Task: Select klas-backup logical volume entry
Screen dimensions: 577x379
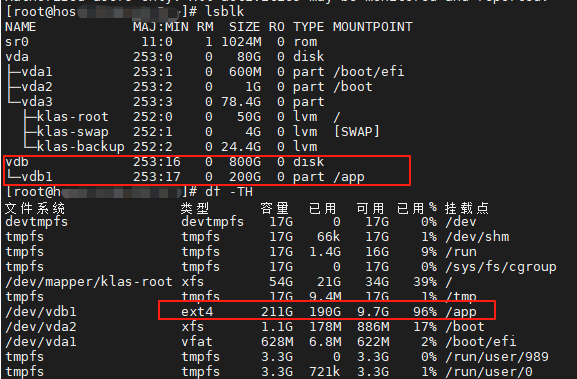Action: click(x=81, y=147)
